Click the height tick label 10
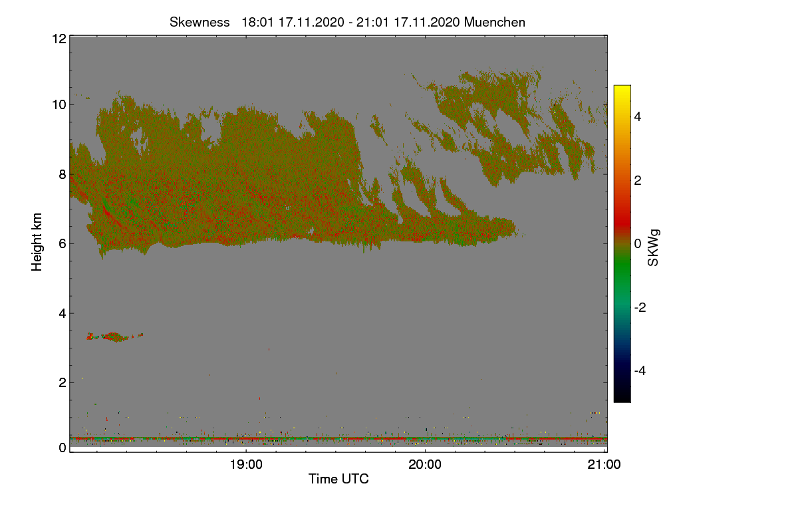The image size is (798, 532). [x=59, y=104]
